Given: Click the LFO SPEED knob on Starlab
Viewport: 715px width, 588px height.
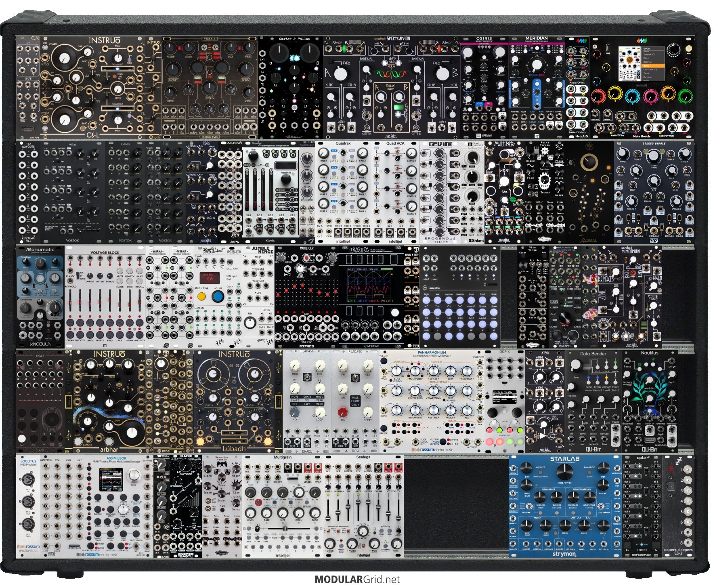Looking at the screenshot, I should (564, 525).
